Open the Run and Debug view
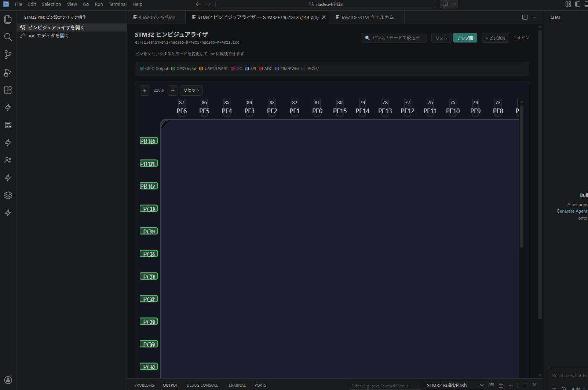 (x=8, y=73)
